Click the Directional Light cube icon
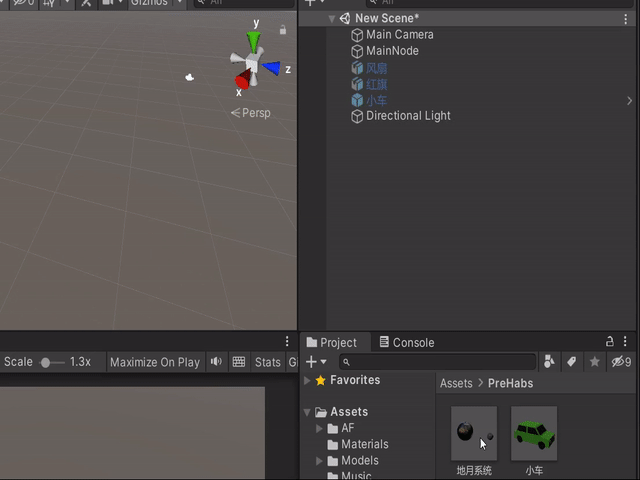Image resolution: width=640 pixels, height=480 pixels. (x=357, y=116)
